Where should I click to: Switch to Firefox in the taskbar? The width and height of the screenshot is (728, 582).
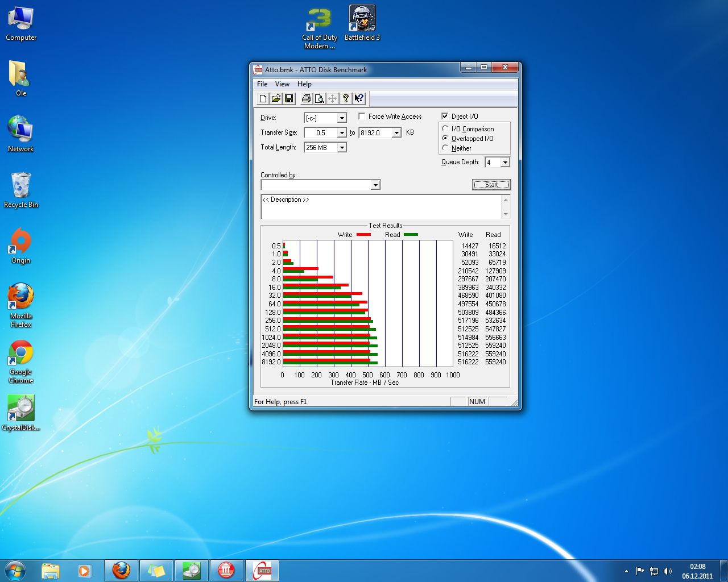(x=121, y=571)
